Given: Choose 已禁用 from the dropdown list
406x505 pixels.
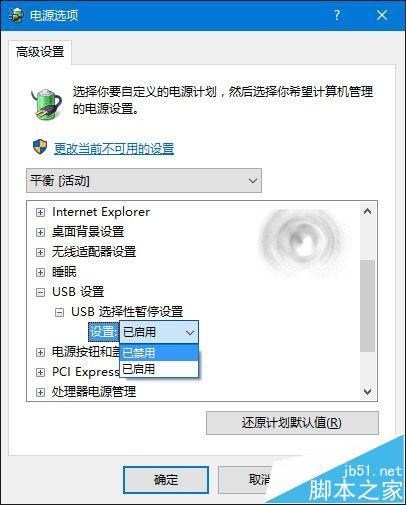Looking at the screenshot, I should click(x=159, y=353).
